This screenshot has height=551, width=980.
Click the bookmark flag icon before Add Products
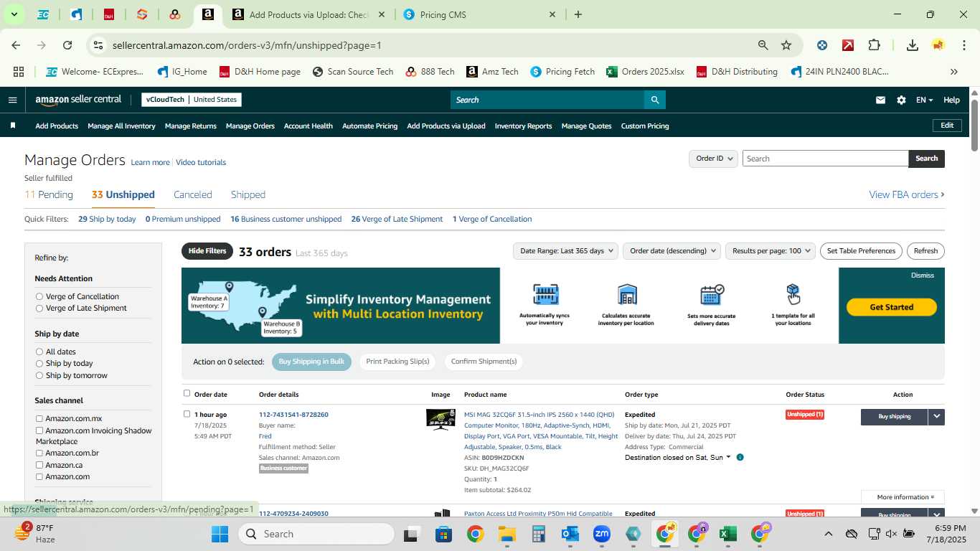click(x=12, y=126)
